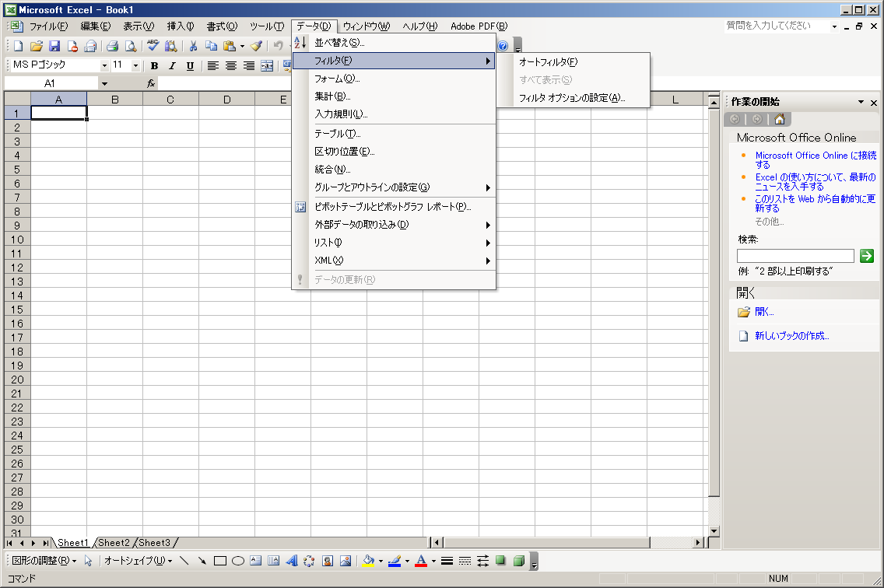
Task: Open the font size 11 dropdown
Action: [135, 66]
